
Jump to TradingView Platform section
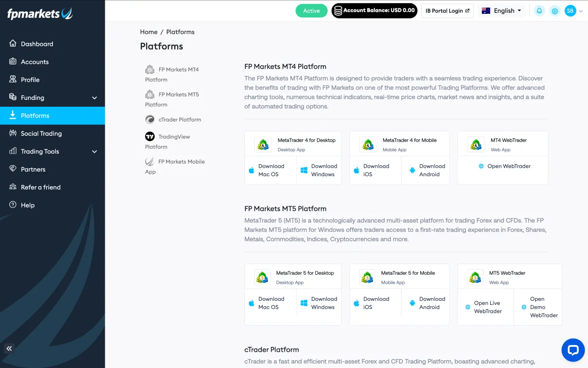[168, 142]
